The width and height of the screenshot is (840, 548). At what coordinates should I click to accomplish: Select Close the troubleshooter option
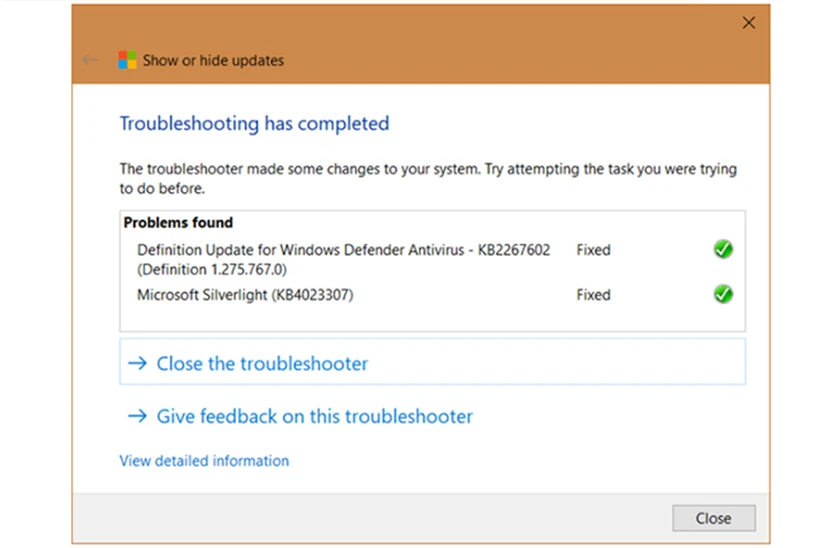[432, 362]
